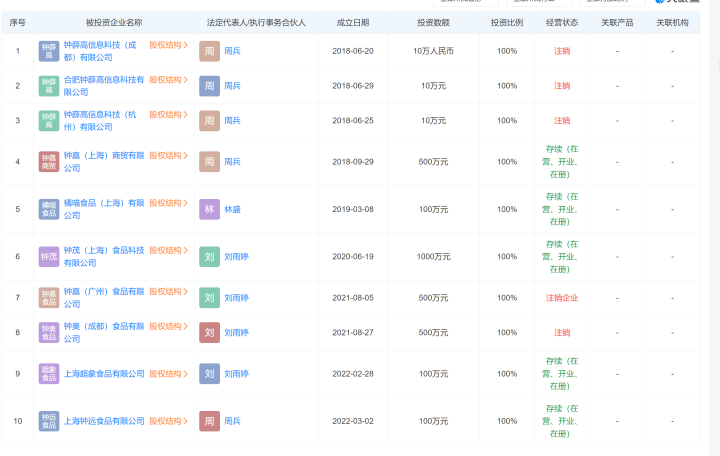Click logo icon of 钟嘉(广州)食品有限公司

point(49,298)
